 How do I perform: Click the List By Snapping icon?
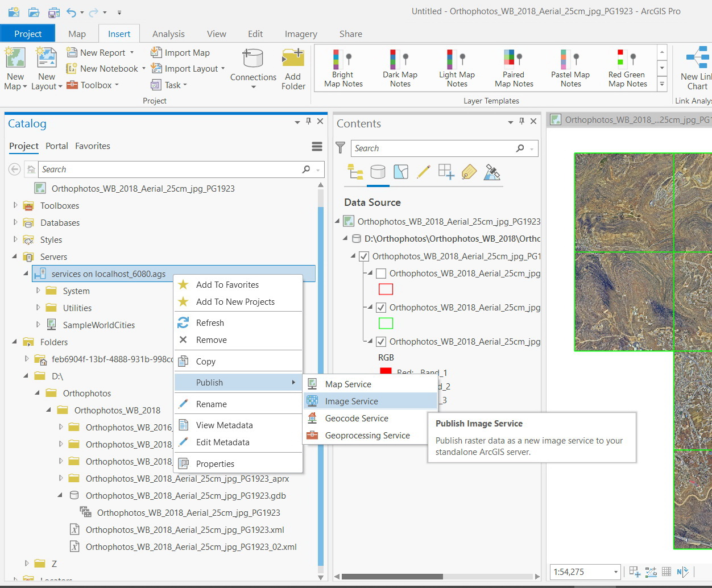[446, 172]
